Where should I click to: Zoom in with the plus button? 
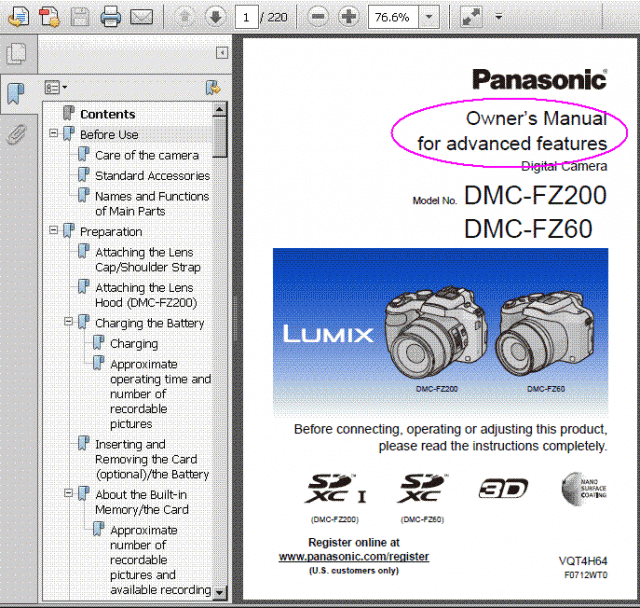click(x=349, y=17)
